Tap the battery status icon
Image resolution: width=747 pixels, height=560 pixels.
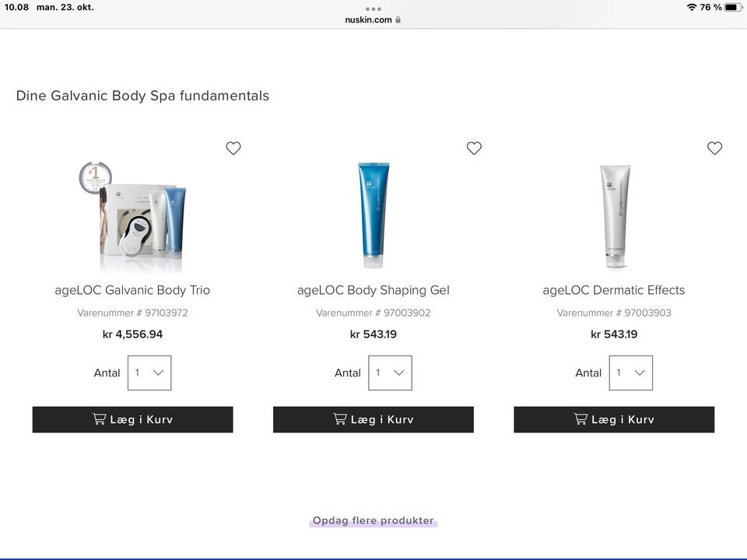[733, 7]
